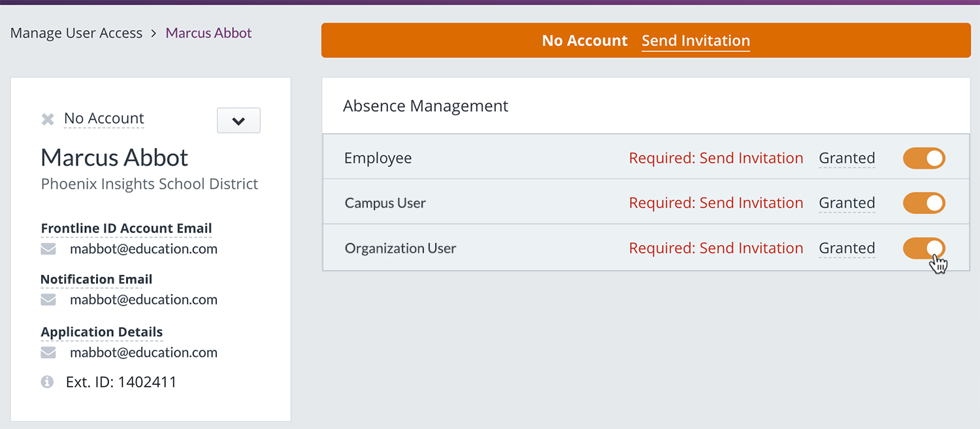The image size is (980, 429).
Task: Click Granted status in Employee row
Action: pos(847,158)
